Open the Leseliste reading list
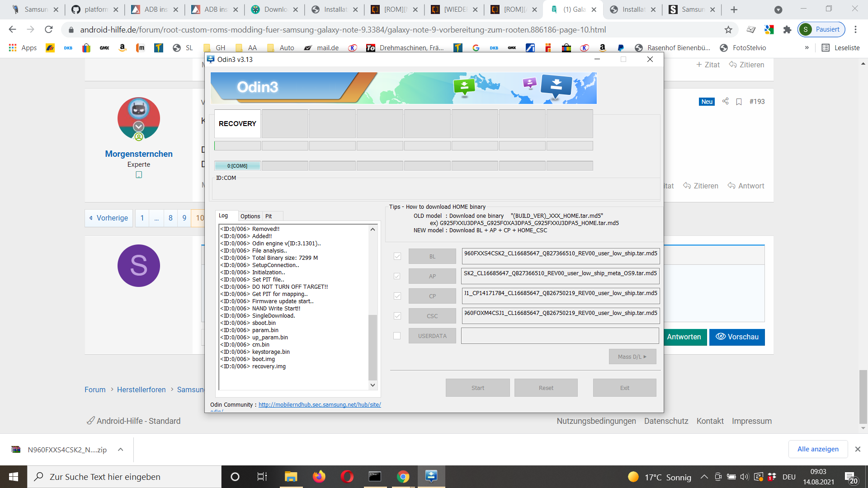This screenshot has height=488, width=868. tap(840, 48)
